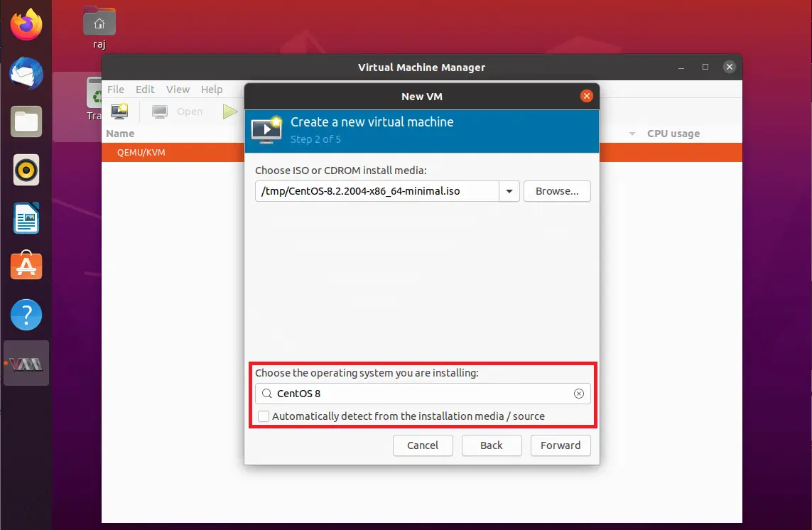Open the Files manager dock icon

[26, 121]
